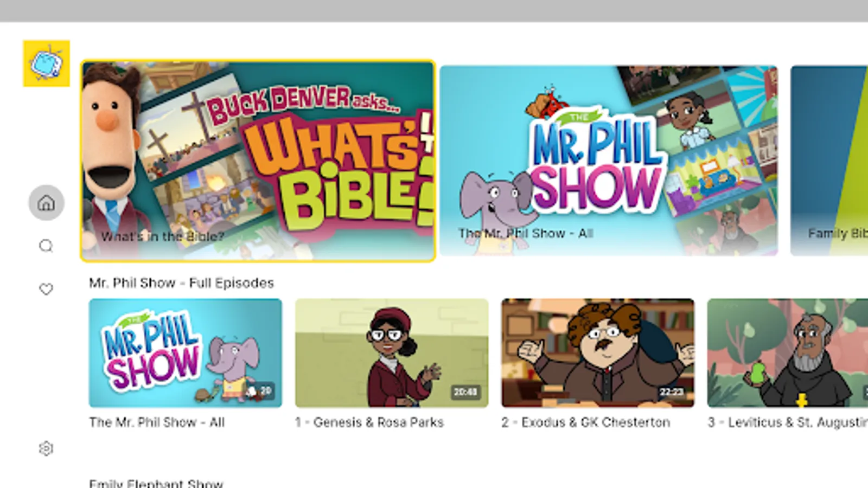Open search via the magnifier icon

(x=46, y=246)
